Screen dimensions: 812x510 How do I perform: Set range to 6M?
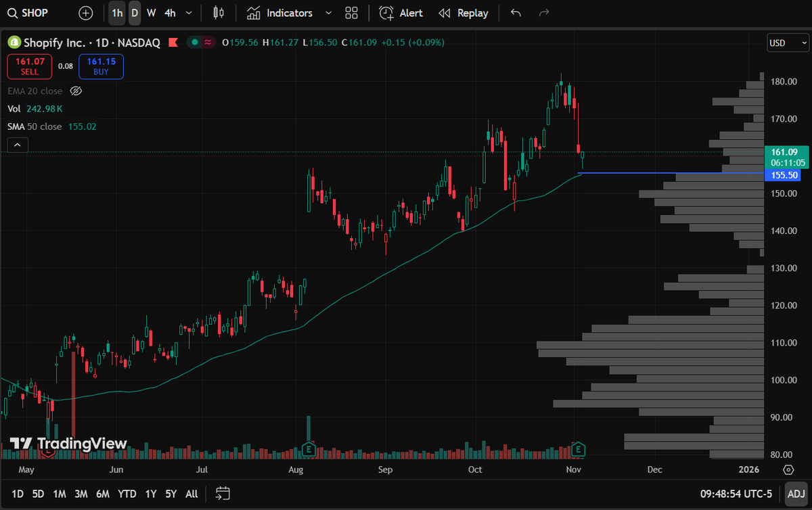[x=103, y=494]
